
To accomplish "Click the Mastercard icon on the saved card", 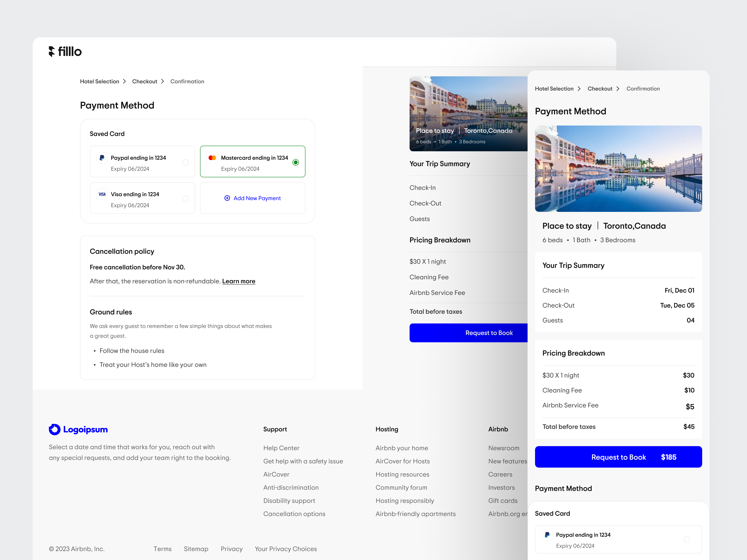I will pos(212,158).
